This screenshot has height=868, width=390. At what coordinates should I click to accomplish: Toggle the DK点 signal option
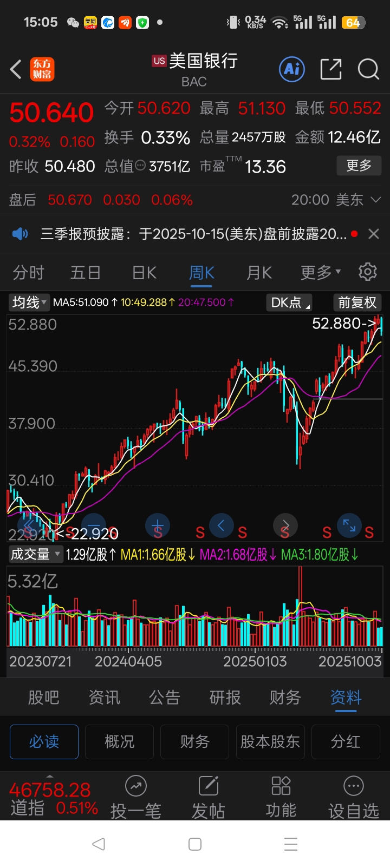coord(290,302)
